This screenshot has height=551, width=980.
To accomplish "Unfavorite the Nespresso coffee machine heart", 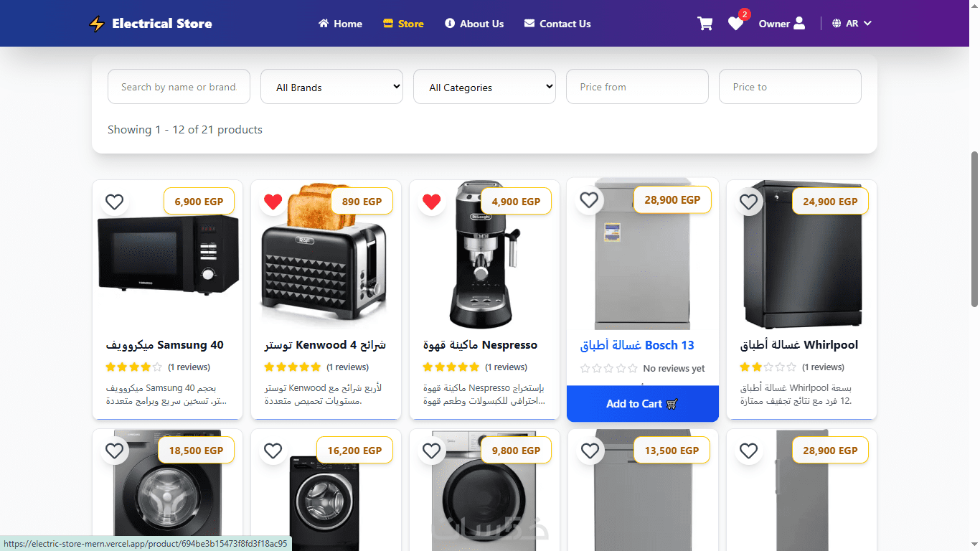I will click(431, 202).
